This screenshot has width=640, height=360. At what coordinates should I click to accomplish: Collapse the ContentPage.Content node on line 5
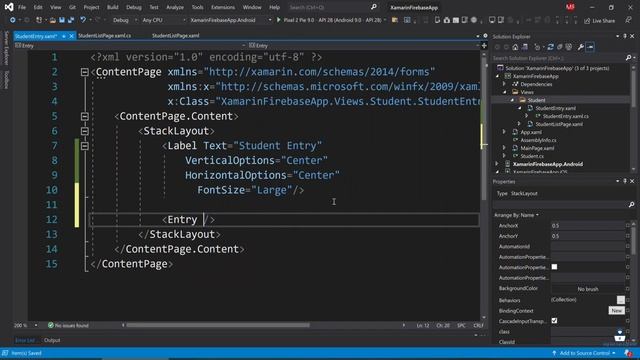pyautogui.click(x=84, y=116)
